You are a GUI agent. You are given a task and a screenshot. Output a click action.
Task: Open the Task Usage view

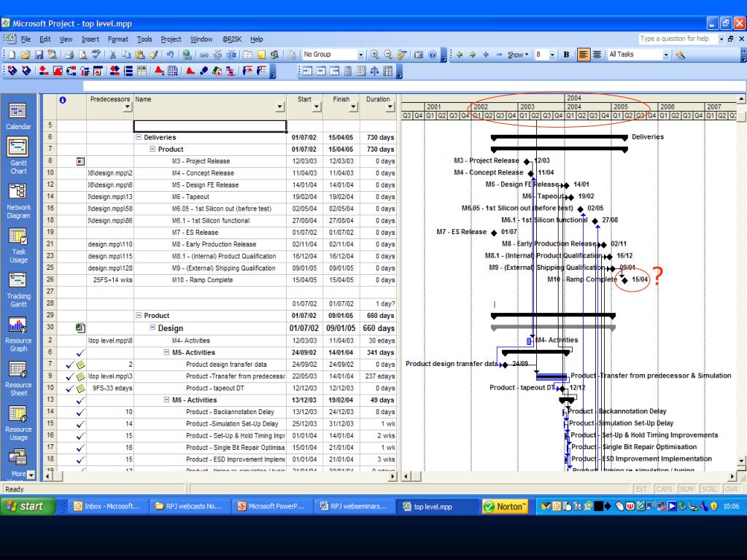pos(18,245)
